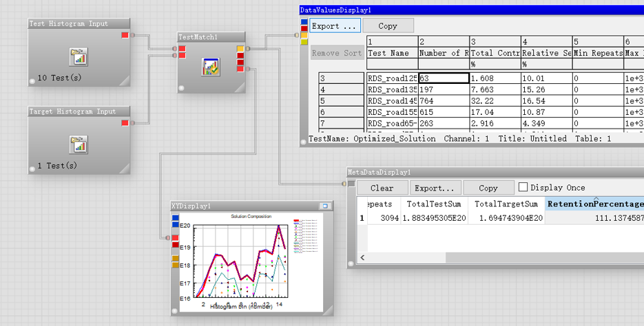This screenshot has width=644, height=326.
Task: Click the status circle on DataValuesDisplay1
Action: pyautogui.click(x=304, y=142)
